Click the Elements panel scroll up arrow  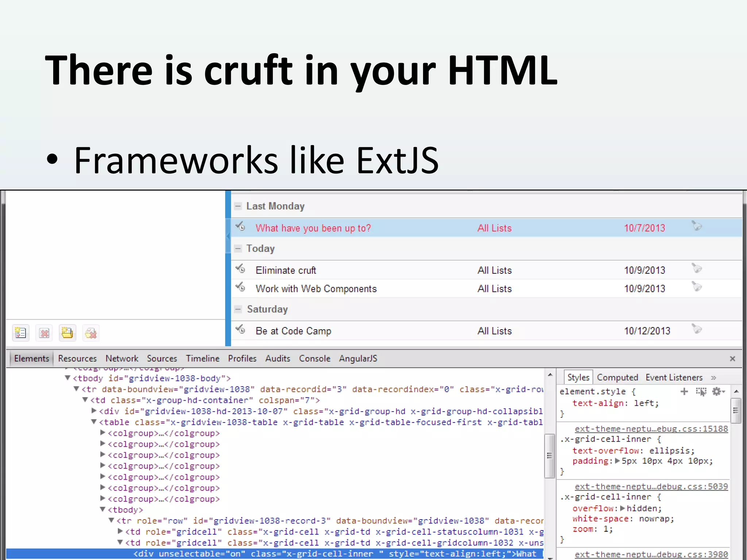[550, 374]
